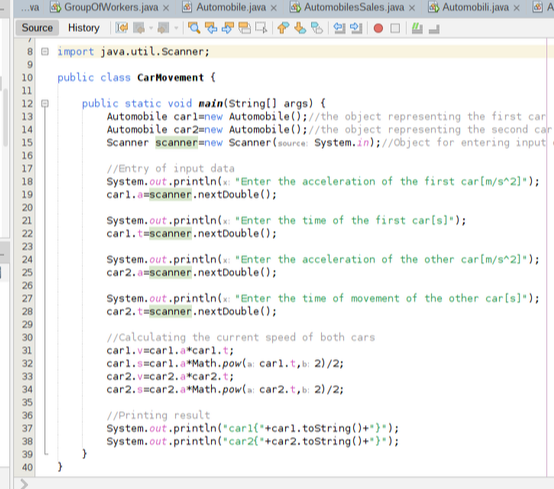The width and height of the screenshot is (554, 489).
Task: Shift line right
Action: pos(356,28)
